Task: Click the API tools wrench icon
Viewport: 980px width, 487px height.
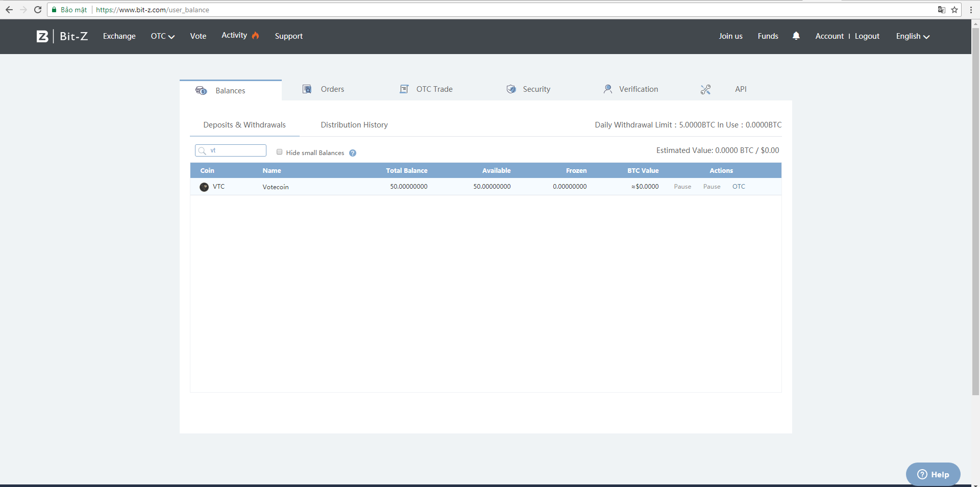Action: pos(705,90)
